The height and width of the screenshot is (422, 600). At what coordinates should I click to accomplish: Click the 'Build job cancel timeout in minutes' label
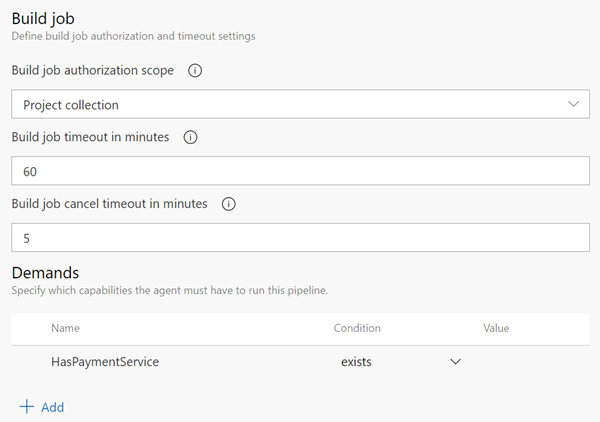coord(109,204)
